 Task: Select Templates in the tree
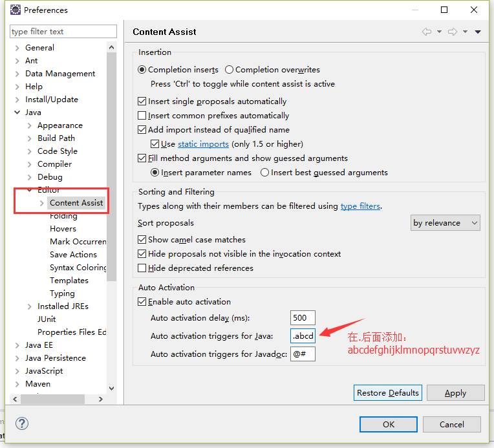point(69,281)
